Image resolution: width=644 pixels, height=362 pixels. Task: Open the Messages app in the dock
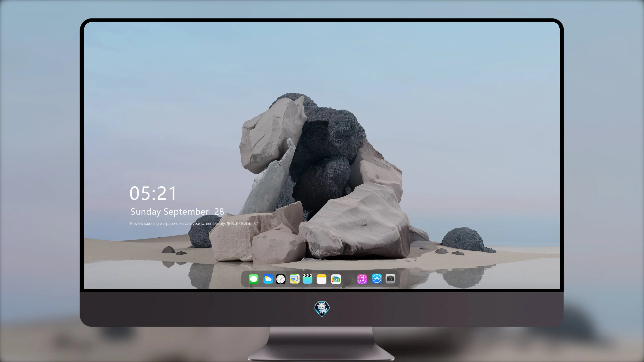254,279
